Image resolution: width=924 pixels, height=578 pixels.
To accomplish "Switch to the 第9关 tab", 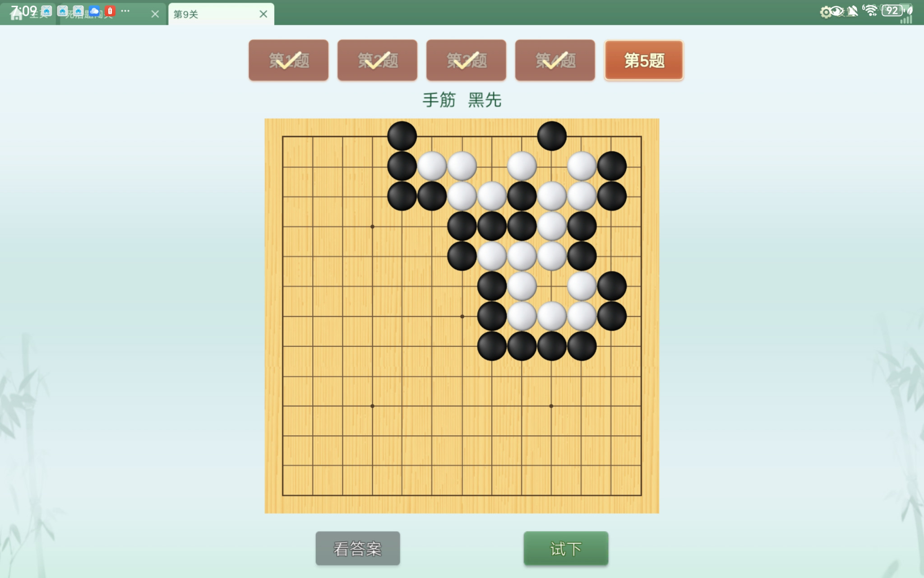I will coord(212,14).
